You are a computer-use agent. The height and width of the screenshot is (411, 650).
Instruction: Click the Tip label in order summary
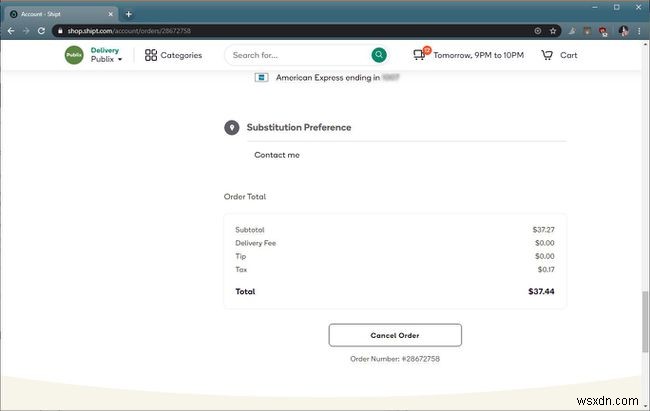click(240, 256)
